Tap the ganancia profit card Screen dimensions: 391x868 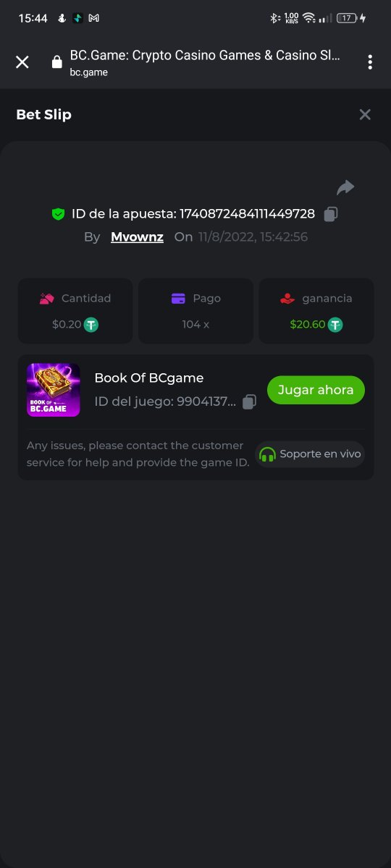click(316, 311)
